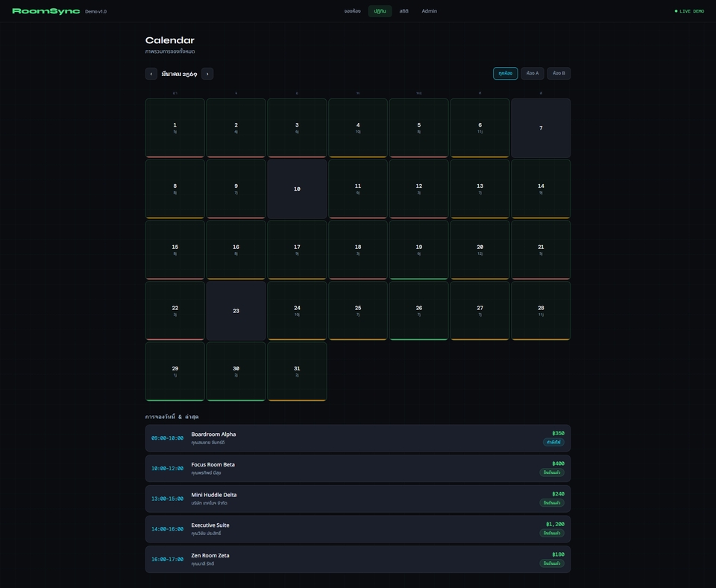Select the ทุกห้อง filter
This screenshot has height=588, width=716.
(x=505, y=74)
